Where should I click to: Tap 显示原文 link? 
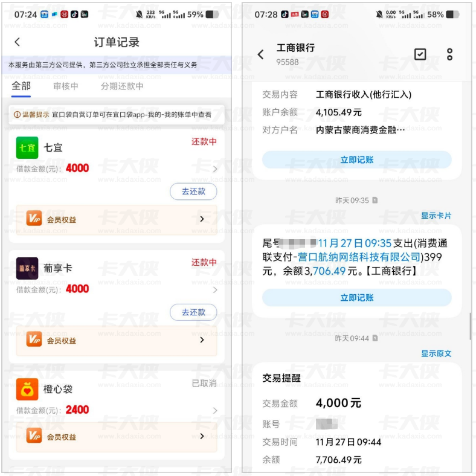click(436, 353)
